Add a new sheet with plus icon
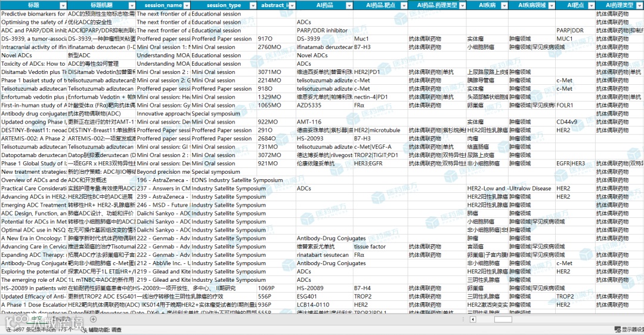Image resolution: width=644 pixels, height=335 pixels. click(93, 319)
